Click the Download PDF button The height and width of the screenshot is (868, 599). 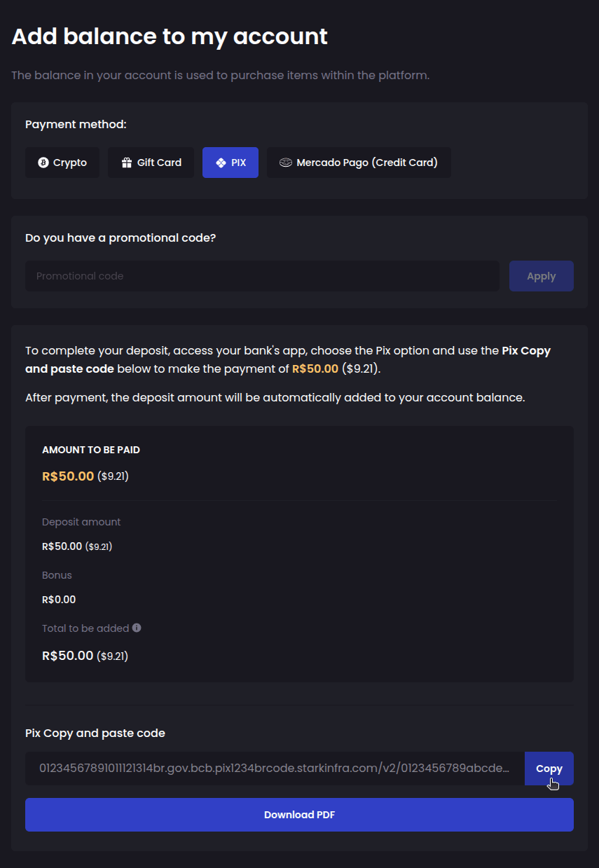coord(299,815)
